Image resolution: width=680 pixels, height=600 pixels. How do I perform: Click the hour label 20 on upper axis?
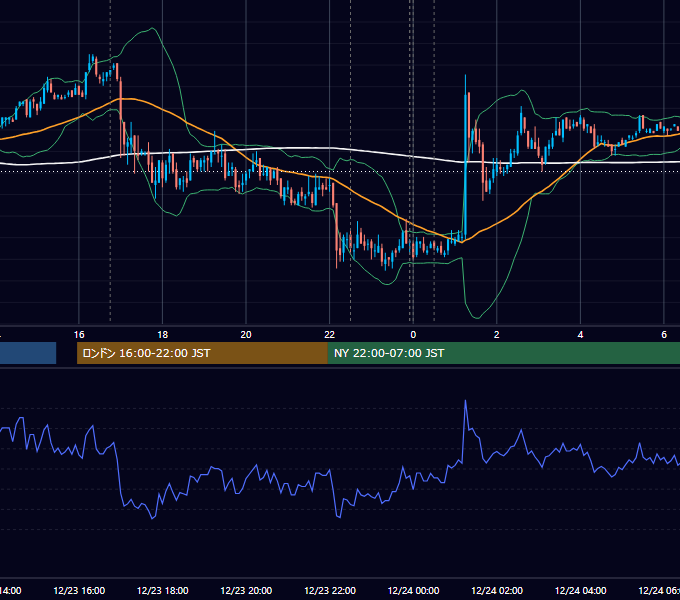[x=246, y=335]
